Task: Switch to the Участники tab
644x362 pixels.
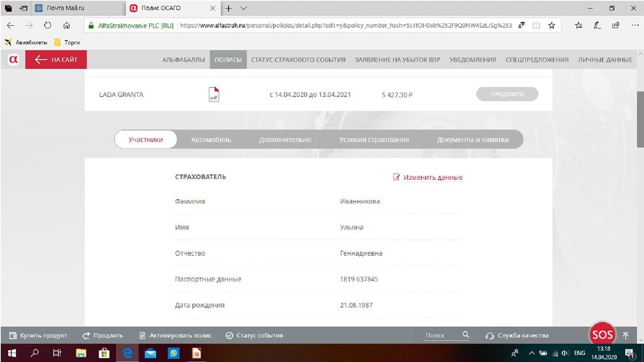Action: [x=145, y=140]
